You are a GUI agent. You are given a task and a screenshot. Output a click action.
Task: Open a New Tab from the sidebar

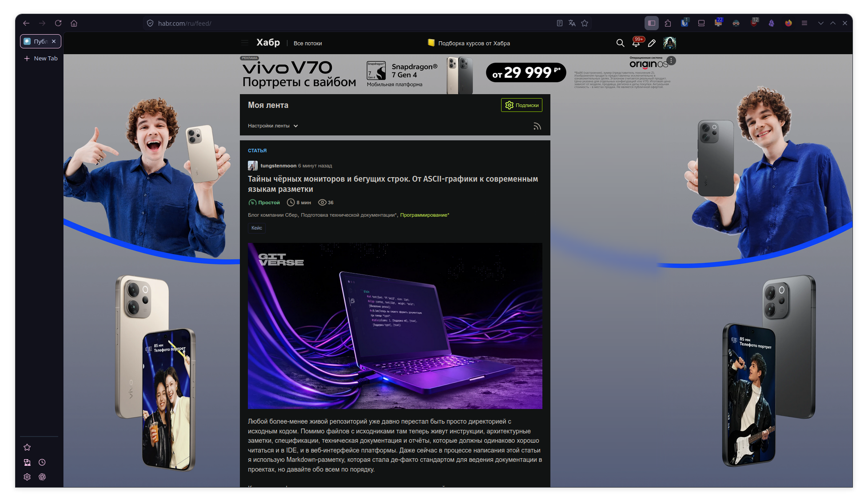[x=40, y=58]
